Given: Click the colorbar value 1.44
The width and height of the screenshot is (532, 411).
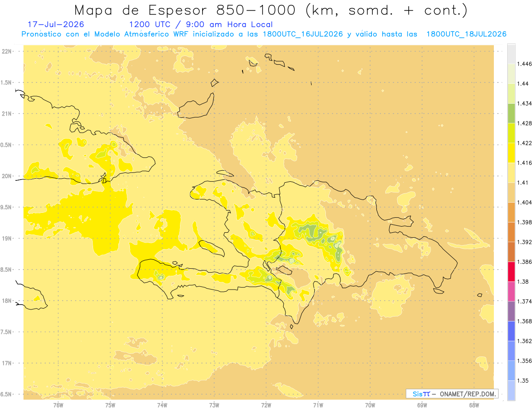Looking at the screenshot, I should pyautogui.click(x=523, y=84).
